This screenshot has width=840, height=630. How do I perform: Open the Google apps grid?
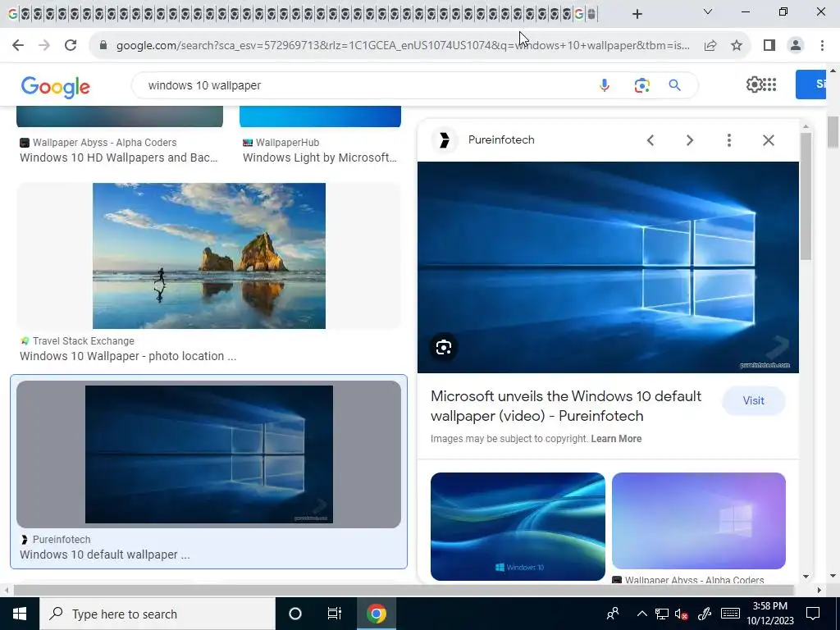coord(769,84)
